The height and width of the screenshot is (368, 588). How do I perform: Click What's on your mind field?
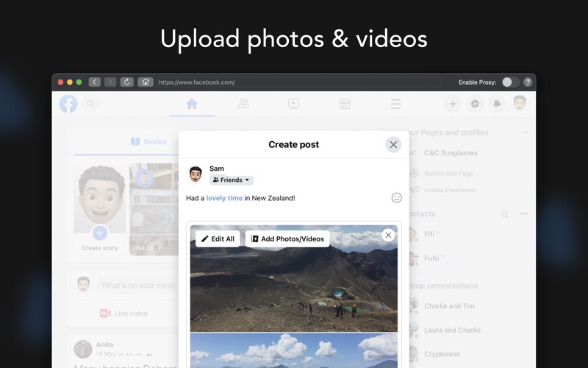tap(138, 286)
